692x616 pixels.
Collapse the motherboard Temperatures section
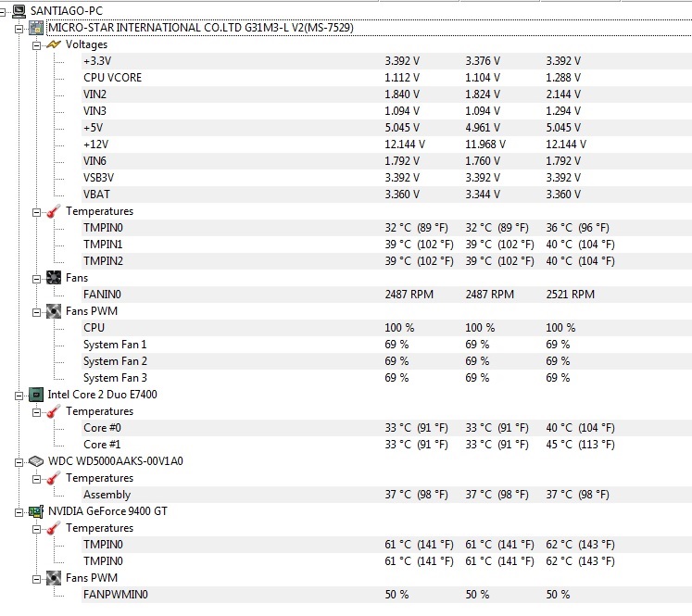(x=37, y=212)
